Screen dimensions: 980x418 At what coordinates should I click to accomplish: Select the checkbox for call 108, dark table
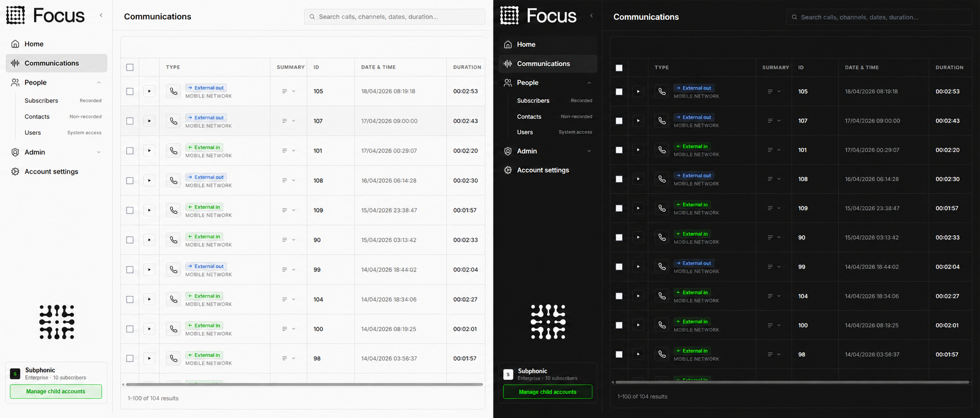[619, 179]
